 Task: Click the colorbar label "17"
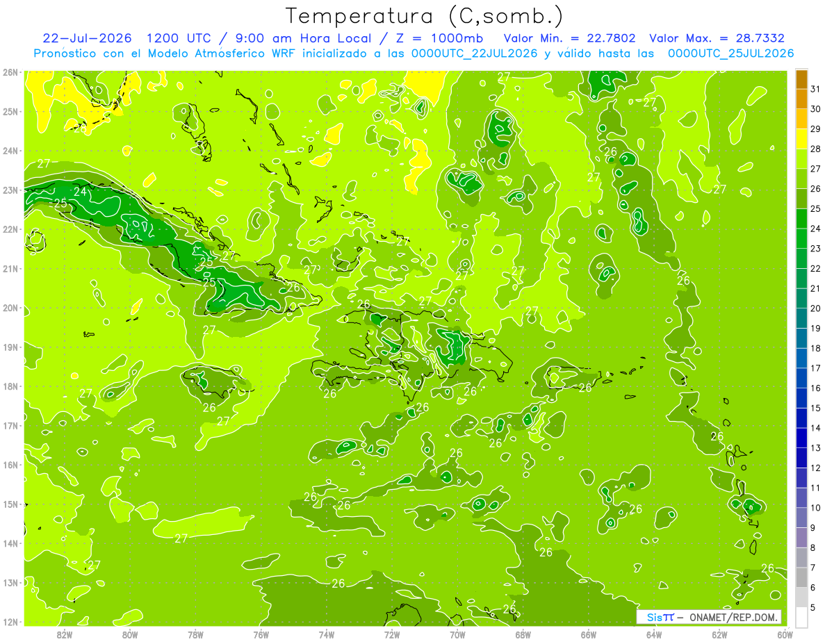click(x=816, y=368)
